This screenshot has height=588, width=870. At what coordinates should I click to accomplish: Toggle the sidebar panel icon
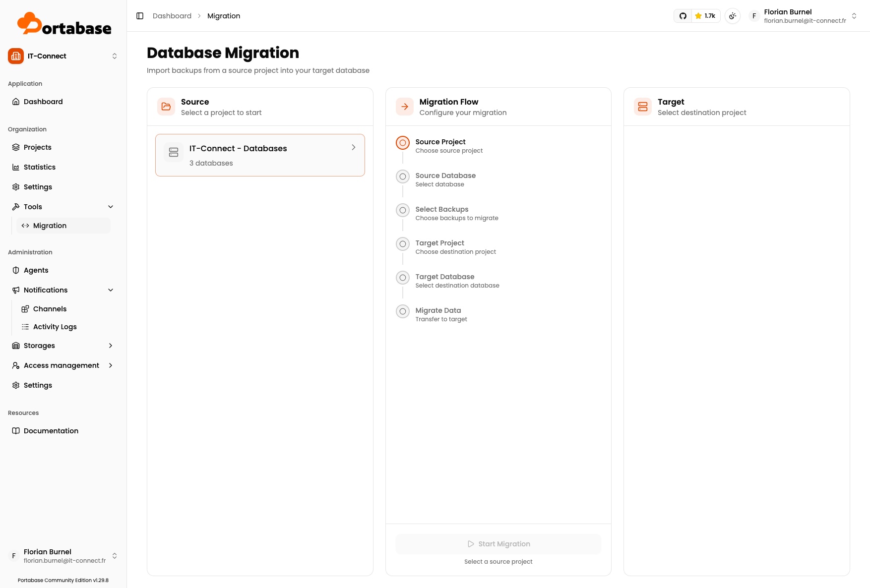point(140,16)
